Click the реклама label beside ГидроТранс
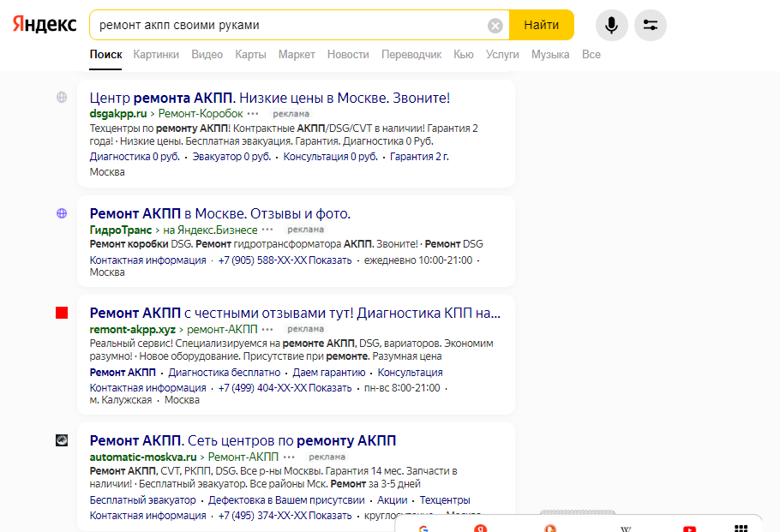Image resolution: width=780 pixels, height=532 pixels. [305, 230]
